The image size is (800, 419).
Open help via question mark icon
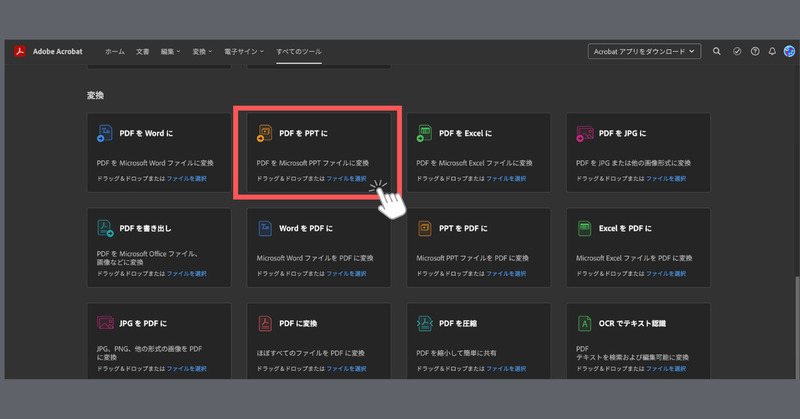755,51
